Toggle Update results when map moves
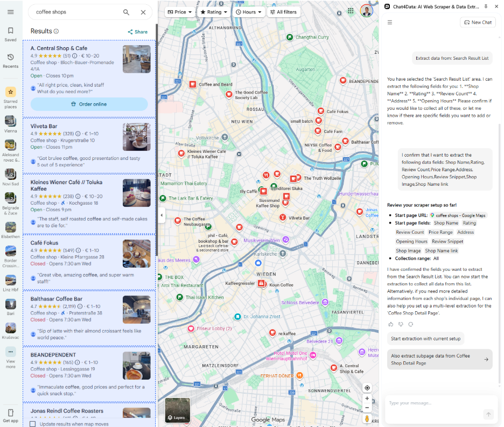Image resolution: width=504 pixels, height=427 pixels. (x=32, y=424)
